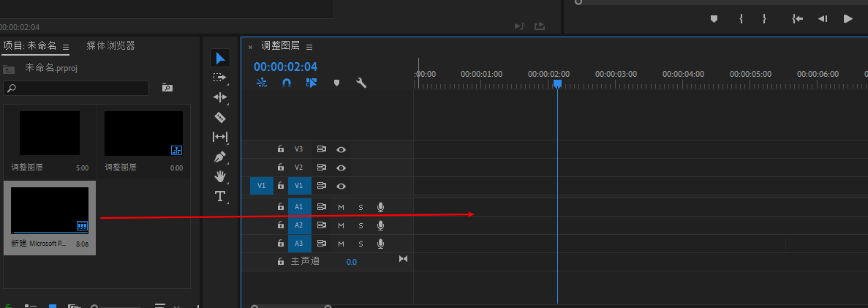Screen dimensions: 868x308
Task: Switch to the 媒体浏览器 tab
Action: pyautogui.click(x=110, y=46)
